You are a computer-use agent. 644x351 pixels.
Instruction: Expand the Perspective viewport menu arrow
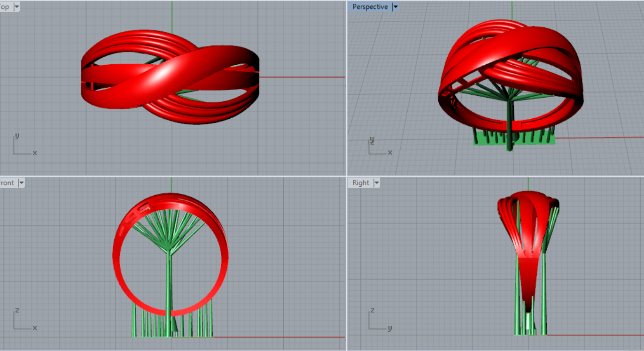click(395, 7)
